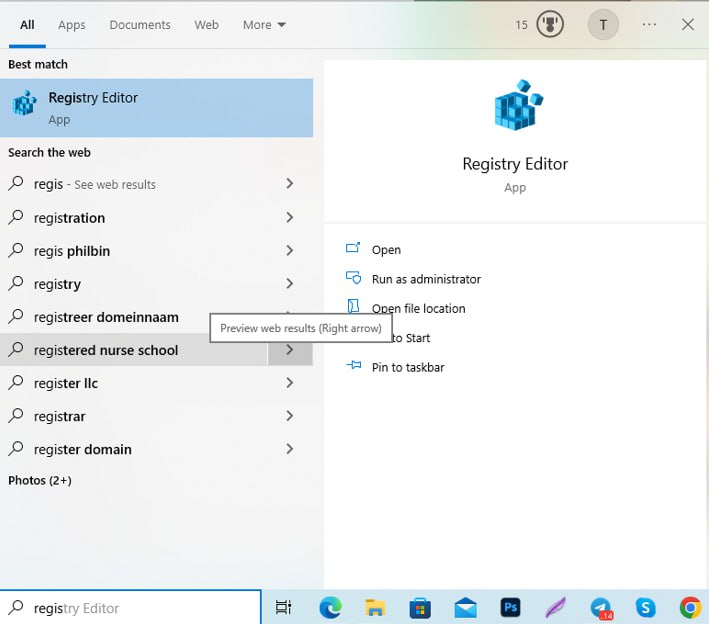709x624 pixels.
Task: Select the 'registered nurse school' suggestion
Action: tap(134, 350)
